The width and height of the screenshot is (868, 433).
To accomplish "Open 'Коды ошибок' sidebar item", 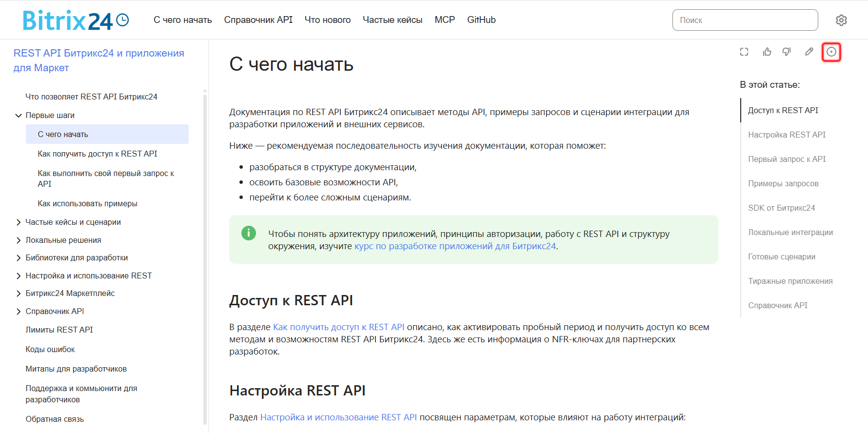I will (50, 350).
